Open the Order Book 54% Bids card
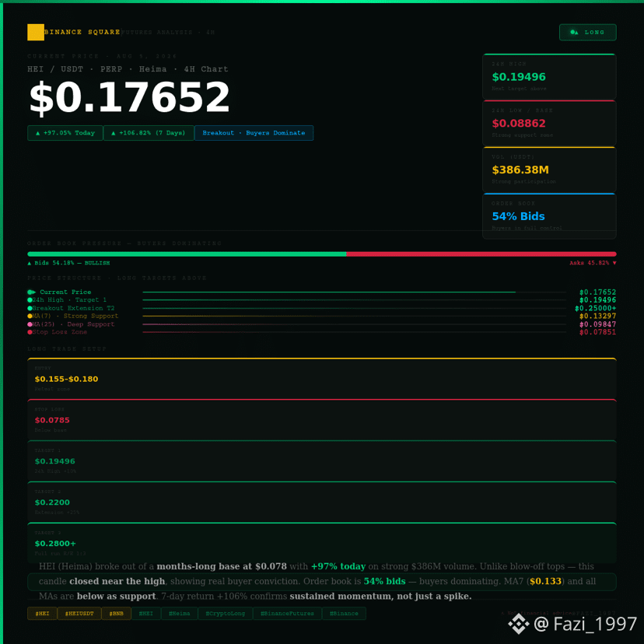 [549, 215]
